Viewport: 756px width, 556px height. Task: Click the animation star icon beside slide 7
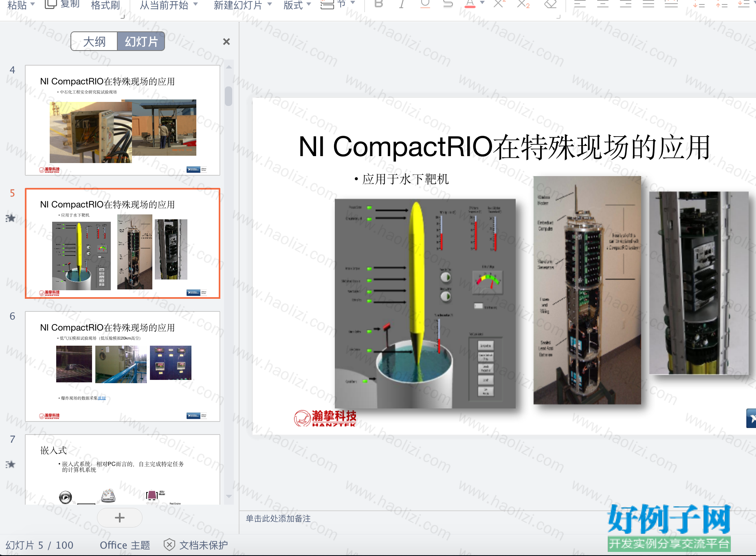[x=11, y=464]
